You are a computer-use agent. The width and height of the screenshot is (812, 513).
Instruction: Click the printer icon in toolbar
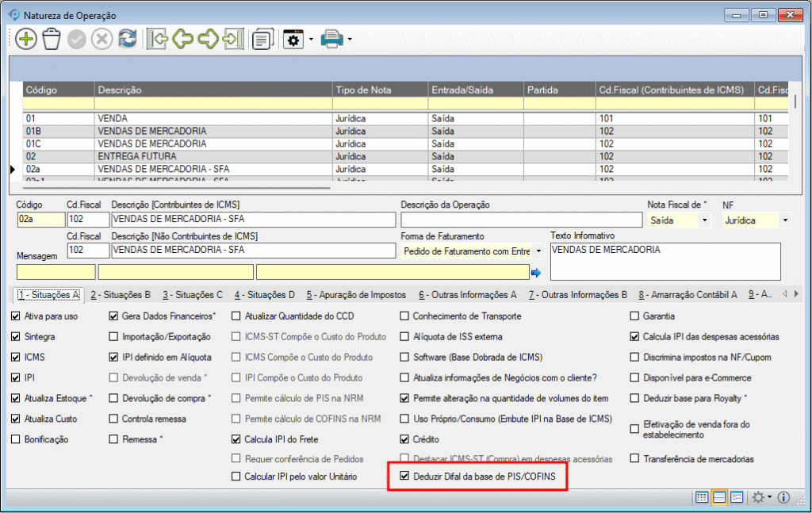(x=331, y=39)
